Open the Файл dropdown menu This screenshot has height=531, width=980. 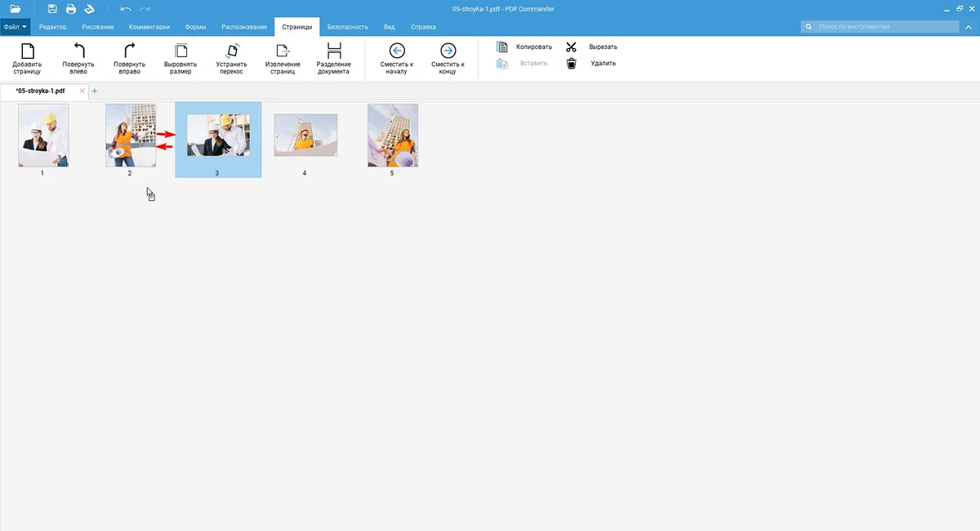pos(15,27)
